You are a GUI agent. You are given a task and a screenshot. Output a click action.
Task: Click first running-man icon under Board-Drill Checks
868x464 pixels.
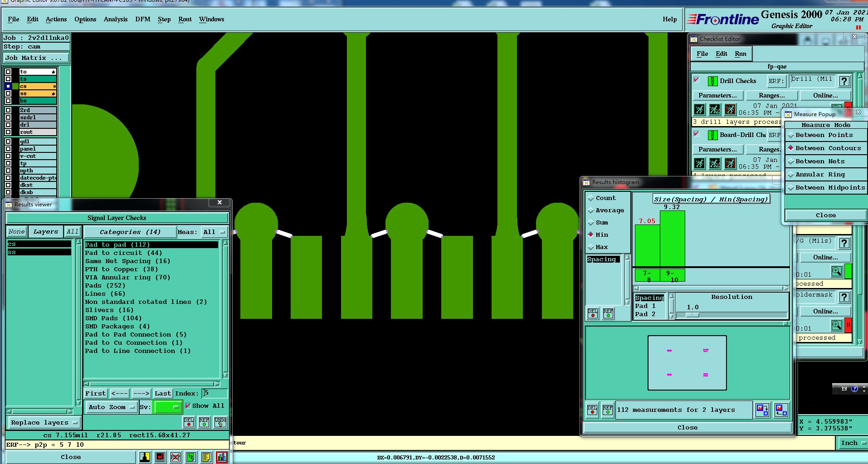pos(700,163)
